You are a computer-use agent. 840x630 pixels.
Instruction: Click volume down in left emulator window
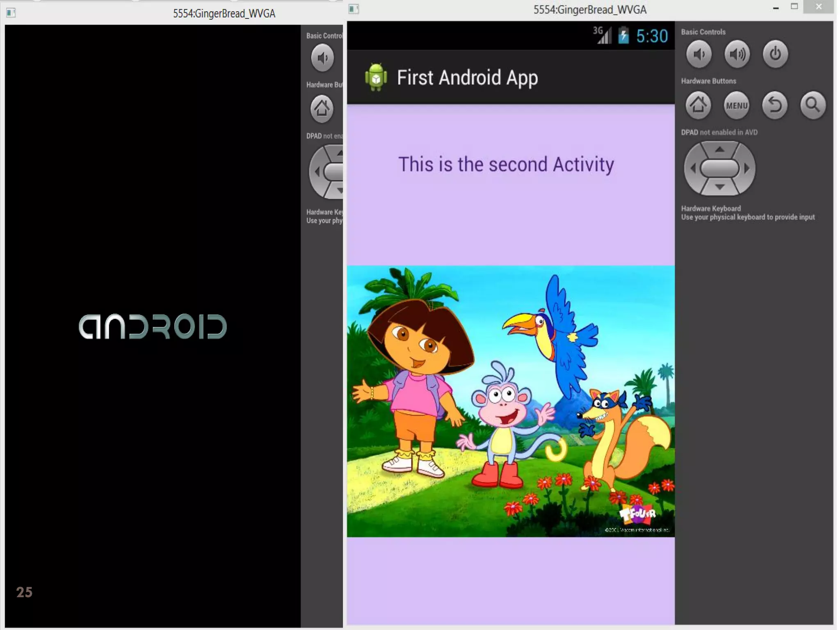(x=322, y=58)
